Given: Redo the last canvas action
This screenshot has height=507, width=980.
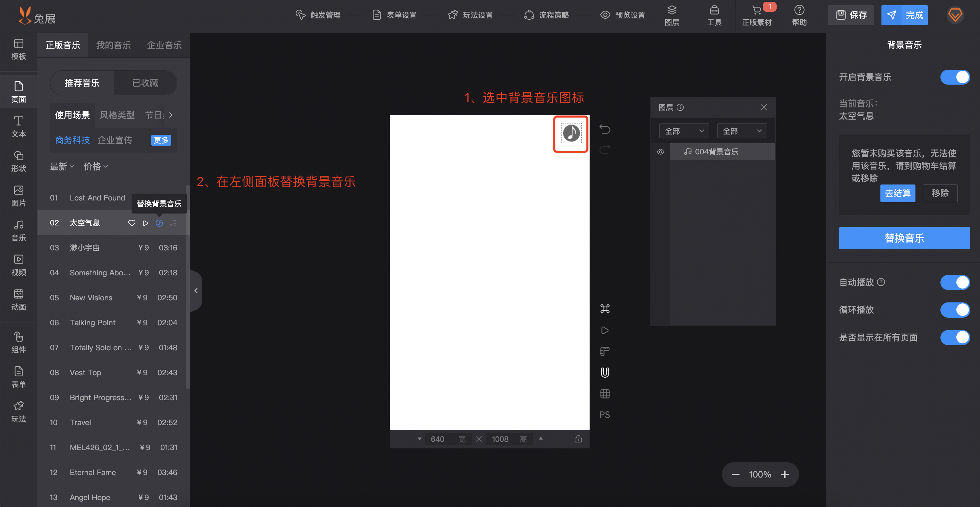Looking at the screenshot, I should point(605,149).
